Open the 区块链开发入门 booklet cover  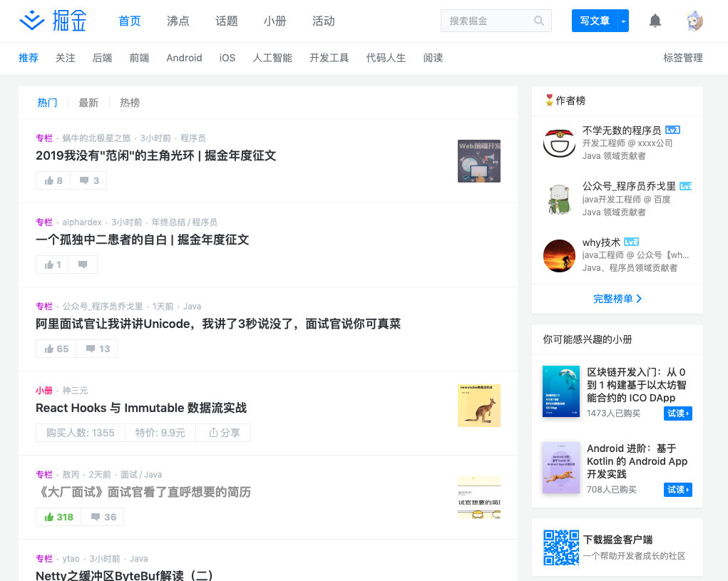point(561,391)
